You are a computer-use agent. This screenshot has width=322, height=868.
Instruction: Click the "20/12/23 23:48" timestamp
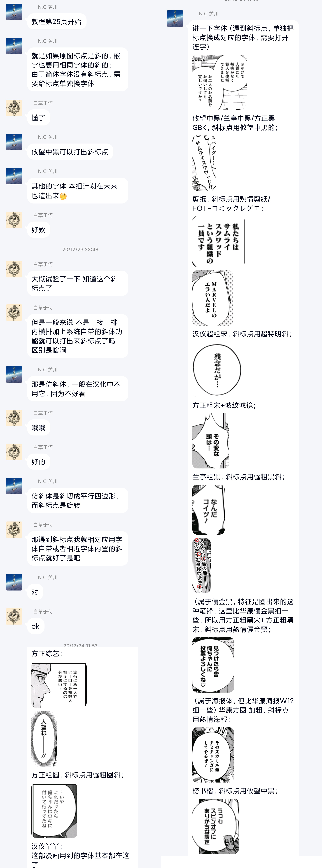click(x=80, y=249)
